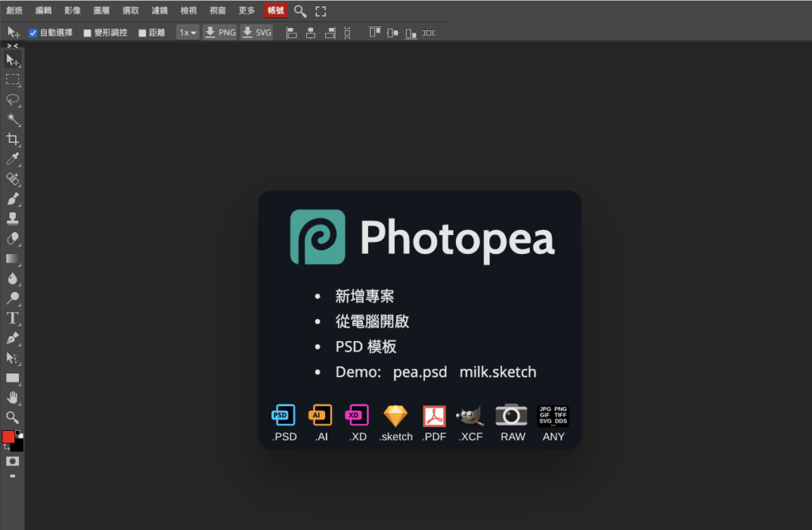812x530 pixels.
Task: Activate the Type tool
Action: (13, 318)
